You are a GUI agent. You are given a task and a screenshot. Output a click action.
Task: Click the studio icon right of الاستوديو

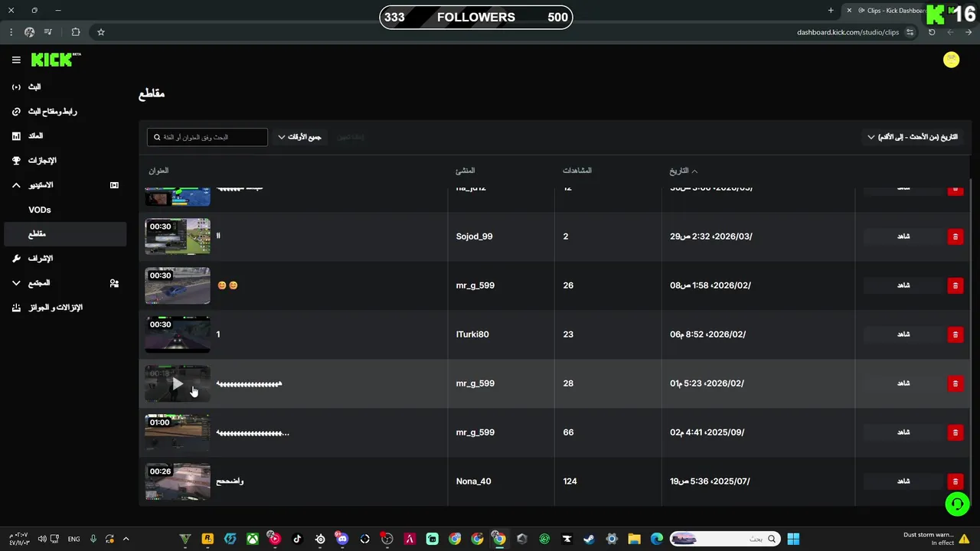click(x=114, y=185)
